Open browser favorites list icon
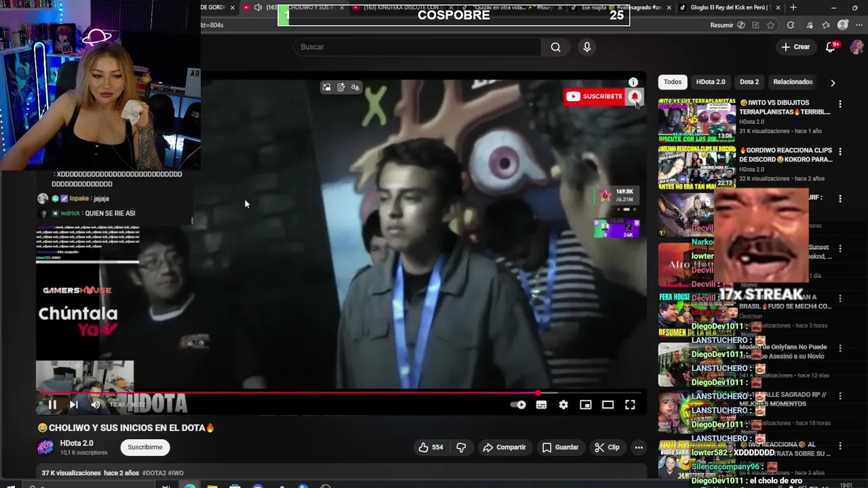Screen dimensions: 868x488 pyautogui.click(x=826, y=25)
